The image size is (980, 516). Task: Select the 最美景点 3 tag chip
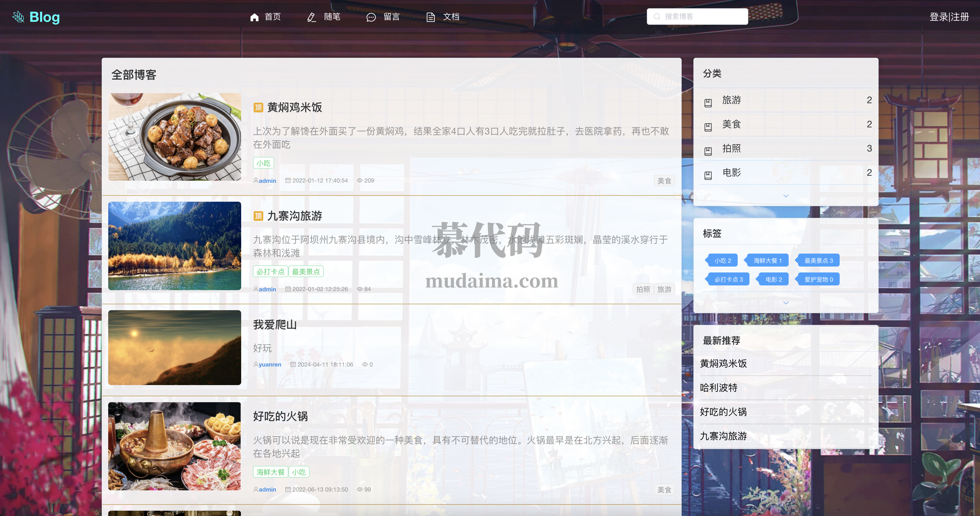[x=818, y=261]
